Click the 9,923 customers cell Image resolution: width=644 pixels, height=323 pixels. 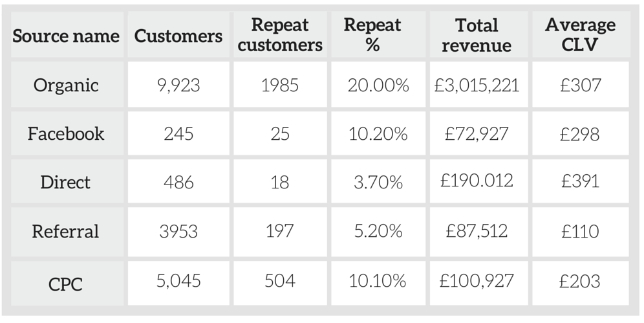[x=178, y=85]
